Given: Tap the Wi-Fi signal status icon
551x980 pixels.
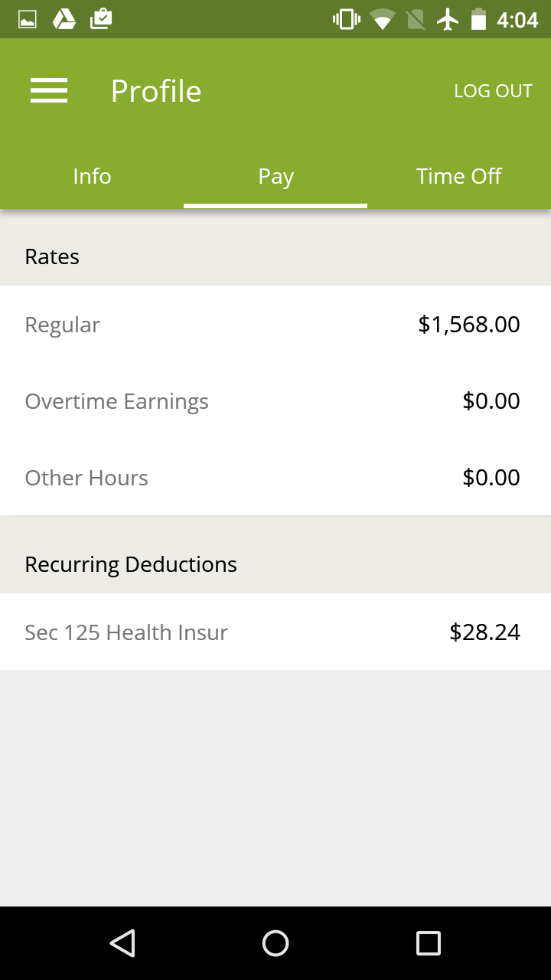Looking at the screenshot, I should (x=382, y=19).
